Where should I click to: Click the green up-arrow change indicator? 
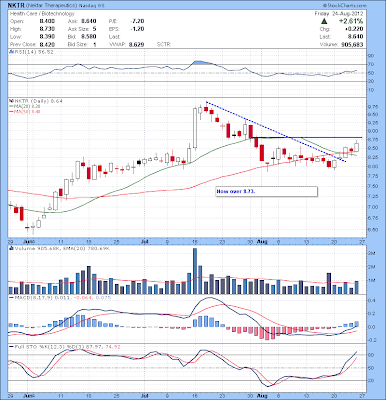324,21
